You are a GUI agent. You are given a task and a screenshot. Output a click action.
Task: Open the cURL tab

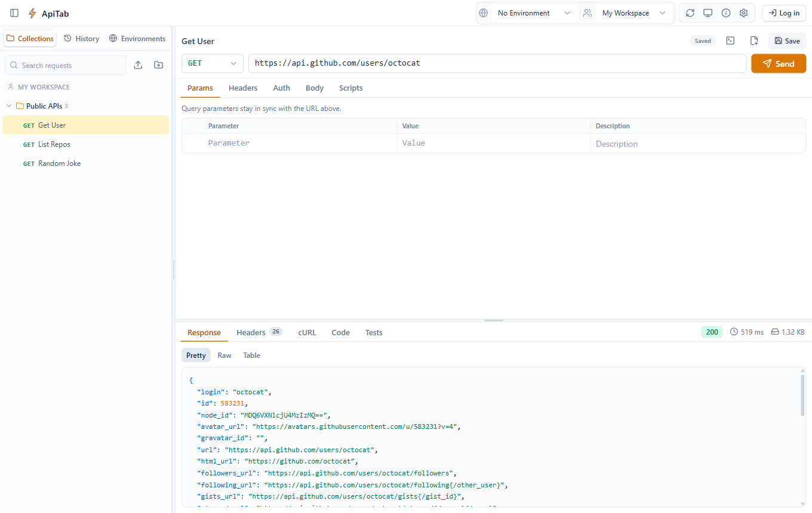coord(307,333)
